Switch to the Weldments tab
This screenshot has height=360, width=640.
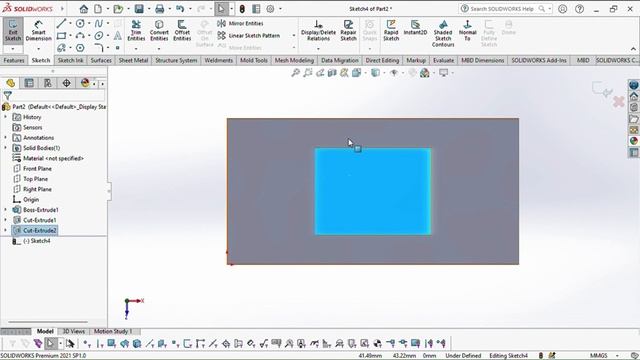[x=218, y=60]
